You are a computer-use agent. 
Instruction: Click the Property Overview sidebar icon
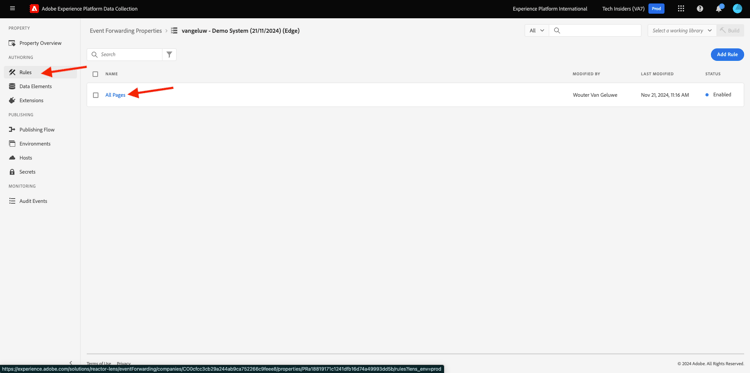12,43
